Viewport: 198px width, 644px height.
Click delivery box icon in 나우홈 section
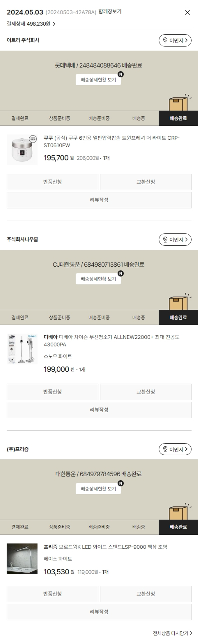(x=178, y=303)
